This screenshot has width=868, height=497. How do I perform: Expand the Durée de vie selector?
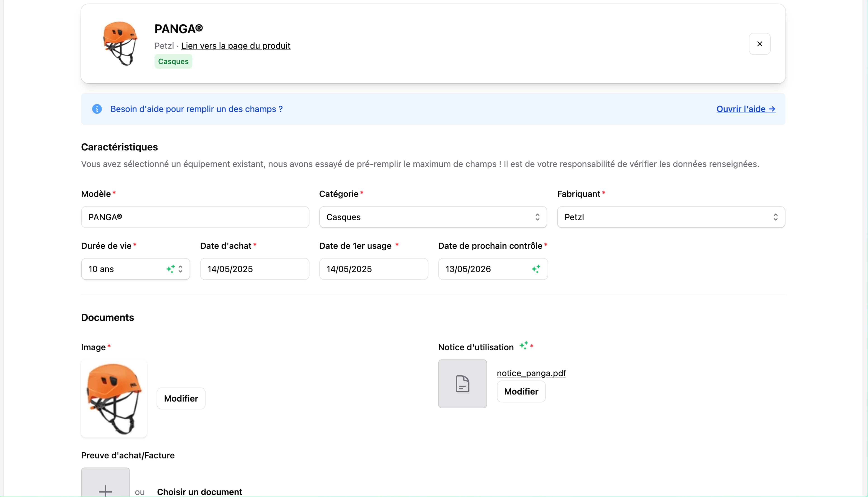[180, 269]
